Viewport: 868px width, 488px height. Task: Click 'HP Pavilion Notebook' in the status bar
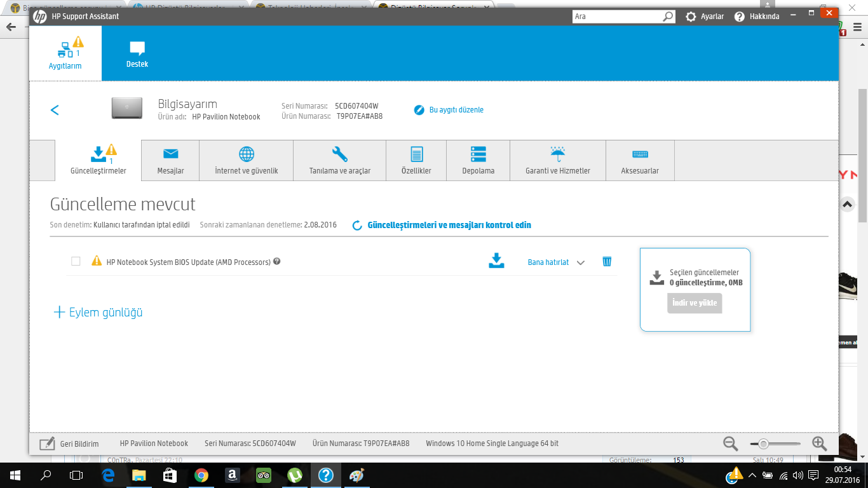click(x=154, y=444)
